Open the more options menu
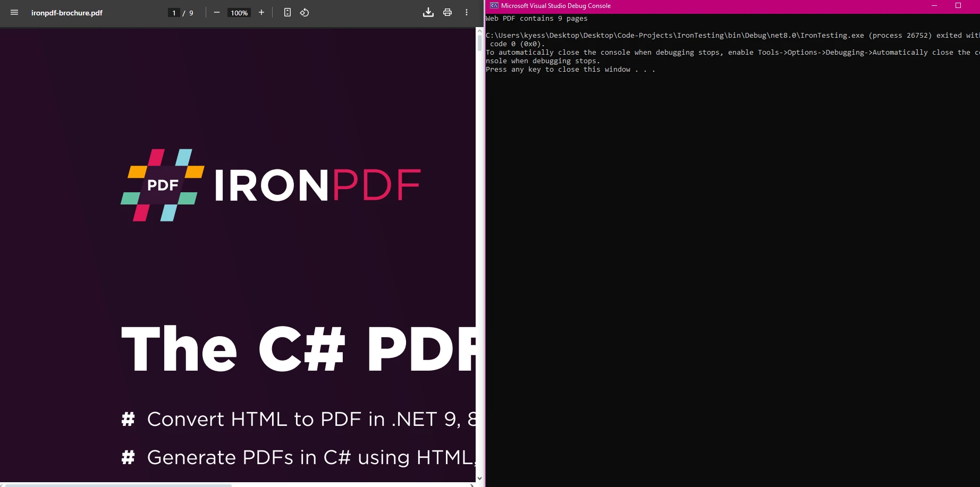 (x=466, y=12)
